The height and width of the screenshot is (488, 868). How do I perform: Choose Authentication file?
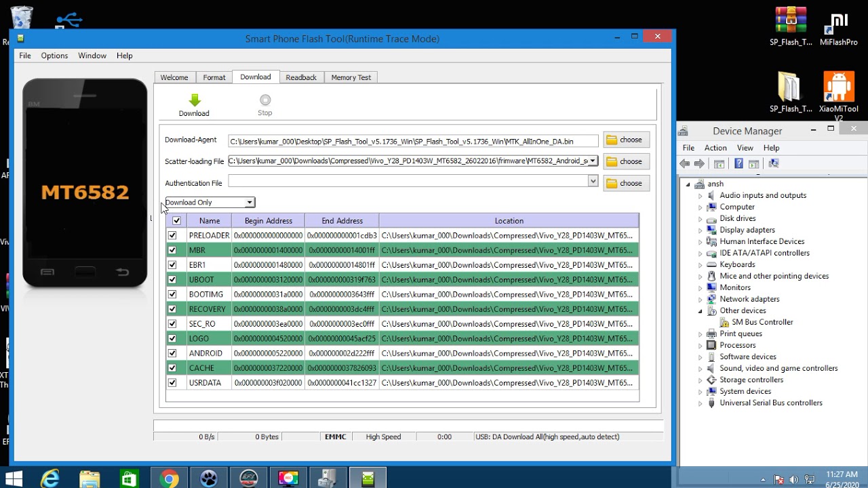(627, 183)
